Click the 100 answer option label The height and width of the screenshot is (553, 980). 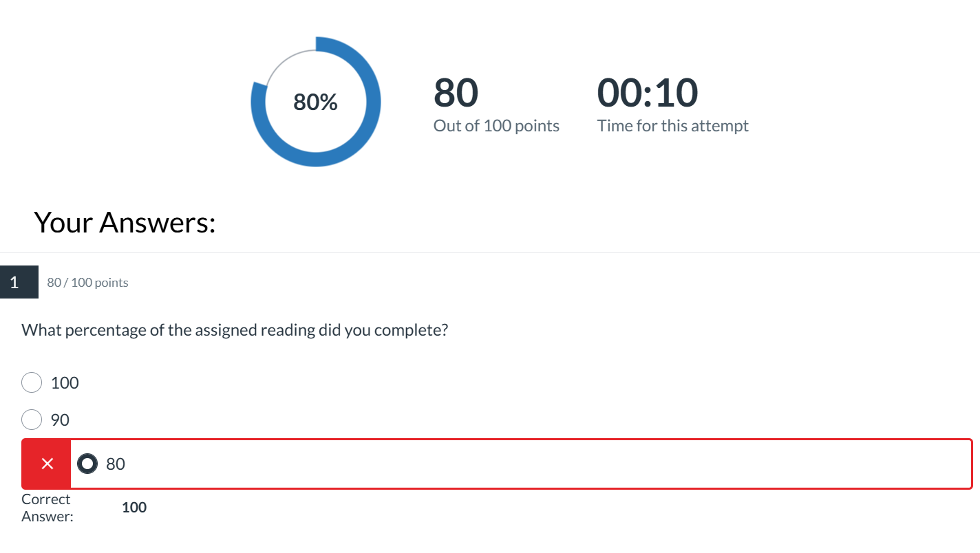[x=65, y=382]
